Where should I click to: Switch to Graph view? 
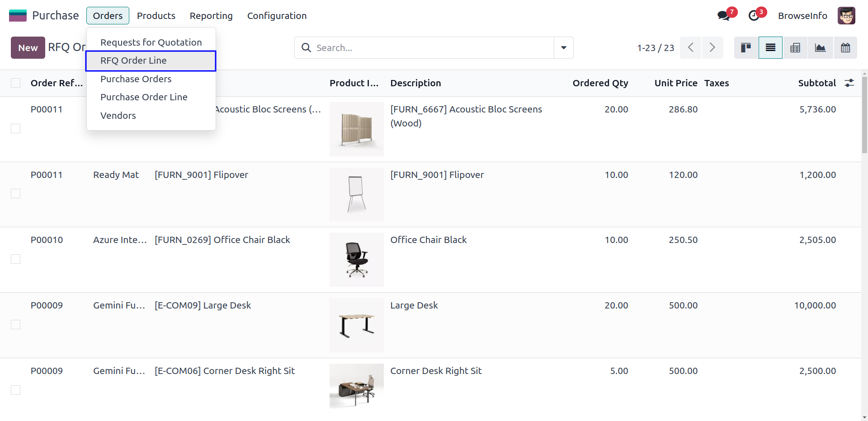[820, 47]
